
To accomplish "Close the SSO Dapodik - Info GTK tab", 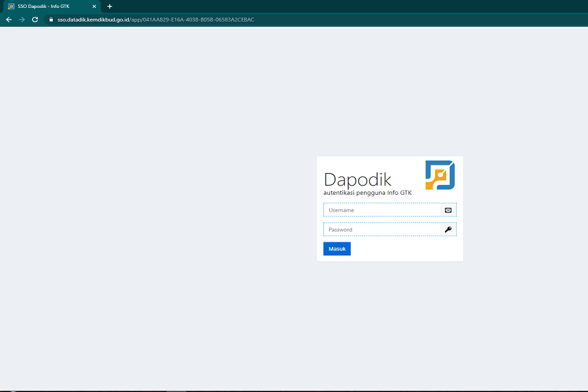I will [94, 7].
